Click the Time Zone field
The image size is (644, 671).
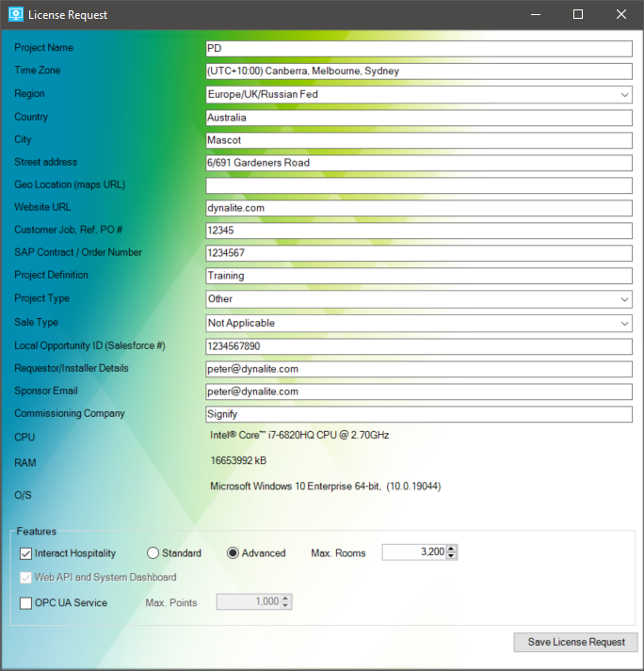click(x=419, y=71)
